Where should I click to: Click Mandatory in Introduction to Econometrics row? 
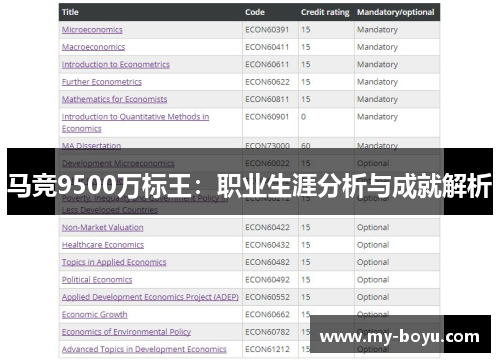click(377, 65)
